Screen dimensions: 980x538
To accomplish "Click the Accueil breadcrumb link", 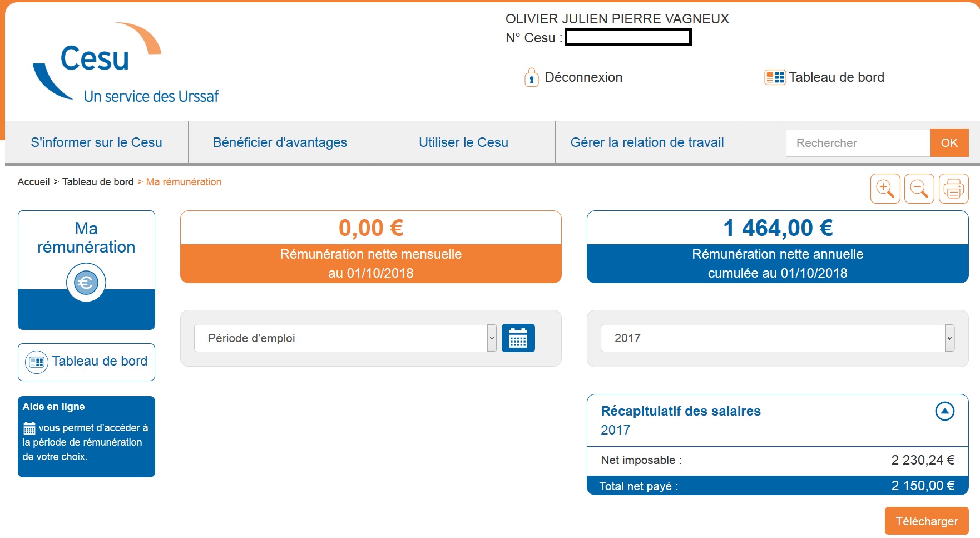I will (x=33, y=182).
